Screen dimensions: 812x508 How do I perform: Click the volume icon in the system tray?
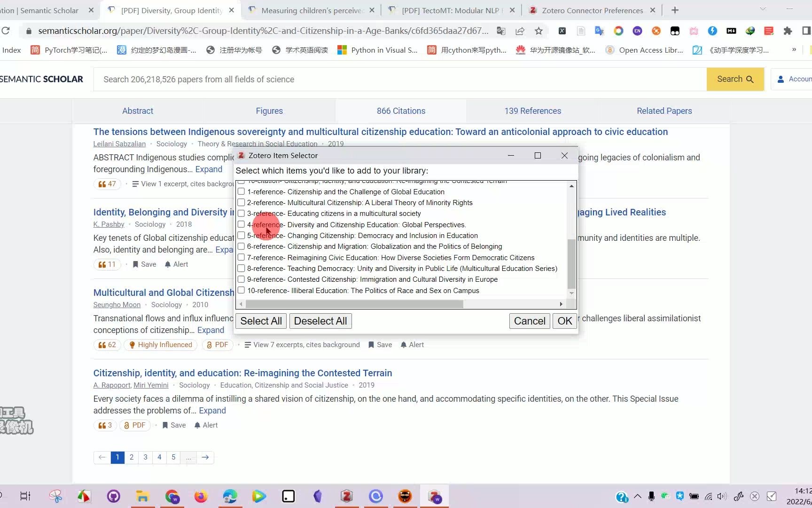click(x=721, y=496)
